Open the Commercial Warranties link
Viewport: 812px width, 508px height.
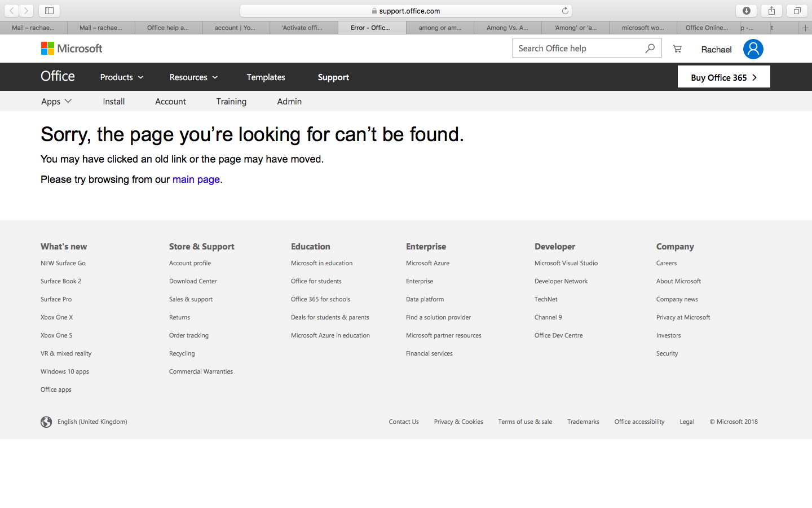[201, 371]
